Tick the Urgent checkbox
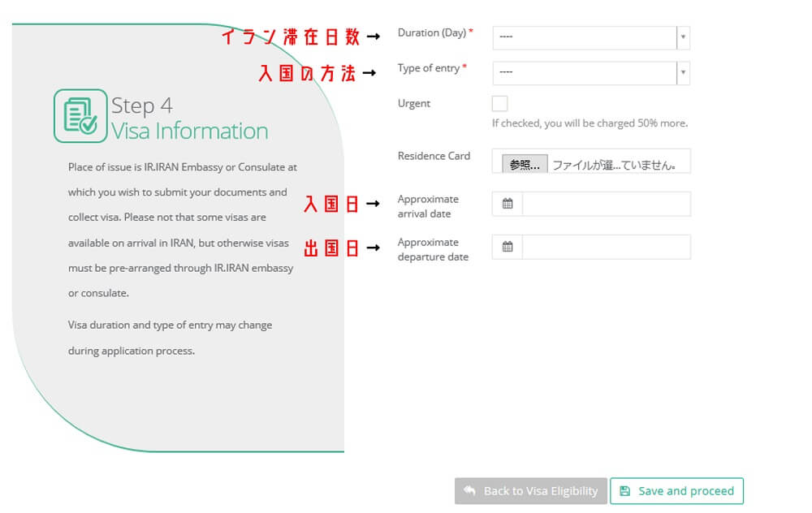 [x=499, y=104]
